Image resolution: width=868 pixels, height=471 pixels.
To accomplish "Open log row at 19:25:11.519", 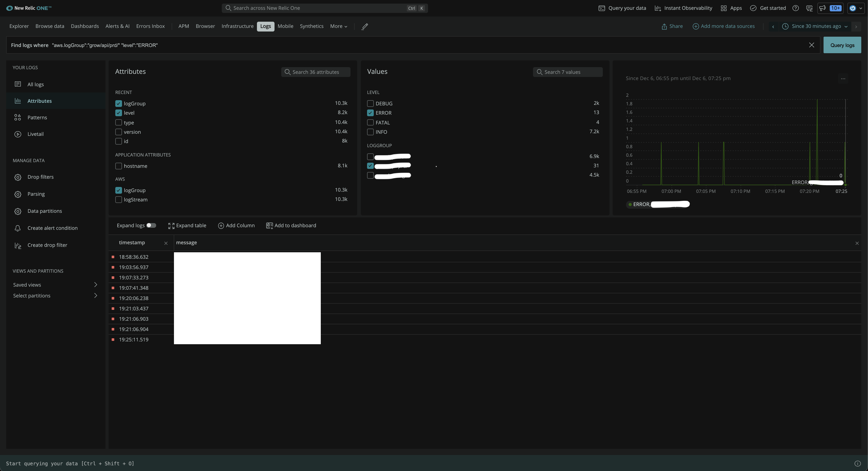I will (485, 340).
